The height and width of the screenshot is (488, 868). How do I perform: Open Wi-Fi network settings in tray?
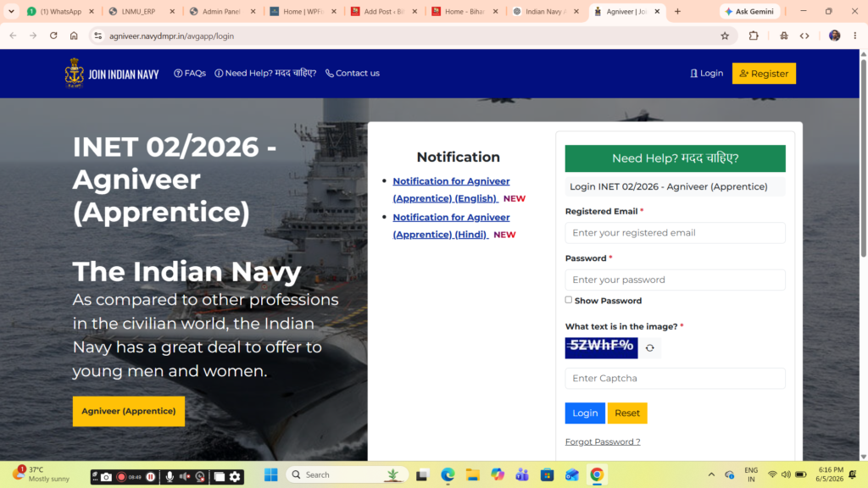click(772, 474)
